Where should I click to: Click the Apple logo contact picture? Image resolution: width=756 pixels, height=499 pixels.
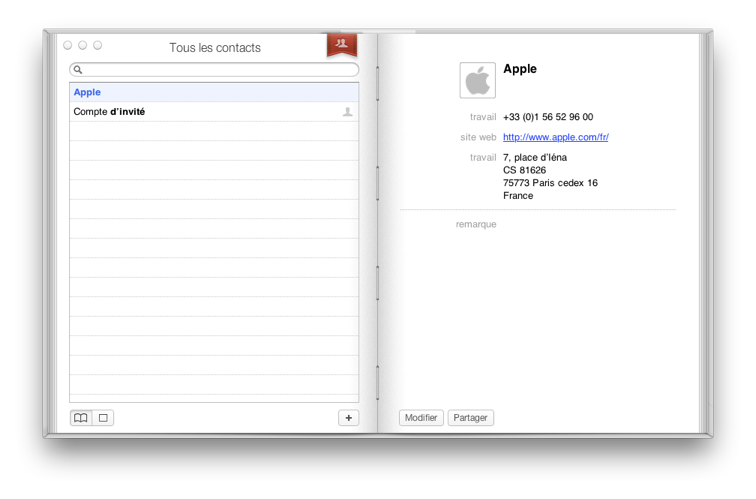click(477, 80)
